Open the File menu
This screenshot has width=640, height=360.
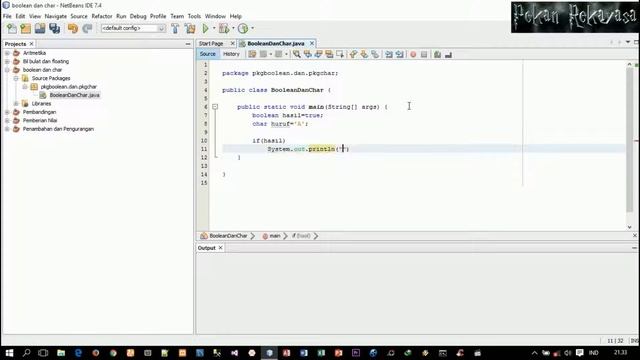(x=7, y=16)
